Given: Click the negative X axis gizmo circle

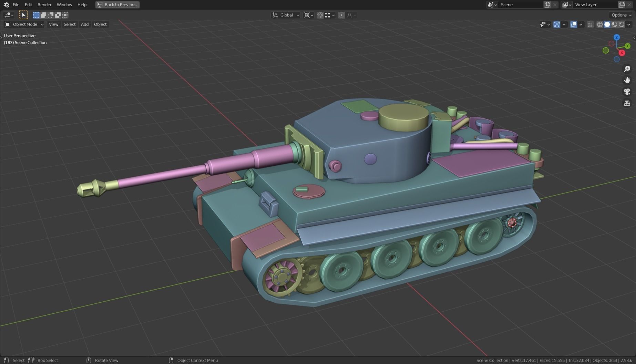Looking at the screenshot, I should (x=612, y=44).
